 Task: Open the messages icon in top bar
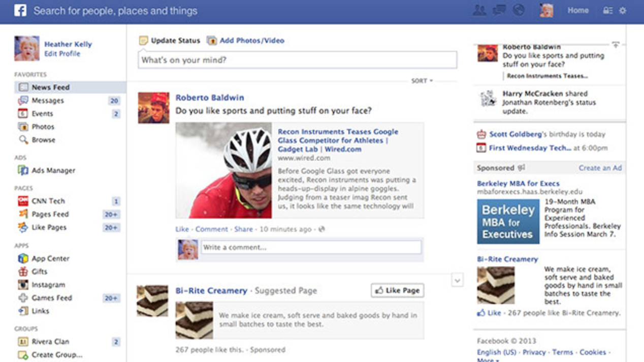point(499,10)
